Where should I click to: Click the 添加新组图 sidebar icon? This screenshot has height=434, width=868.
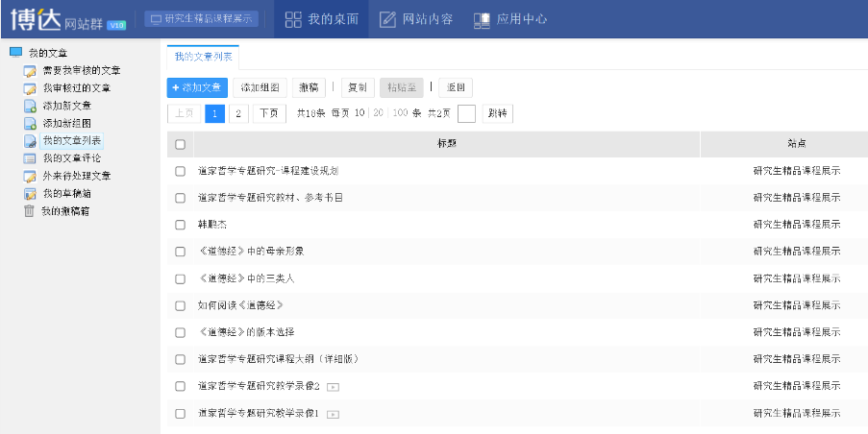30,123
